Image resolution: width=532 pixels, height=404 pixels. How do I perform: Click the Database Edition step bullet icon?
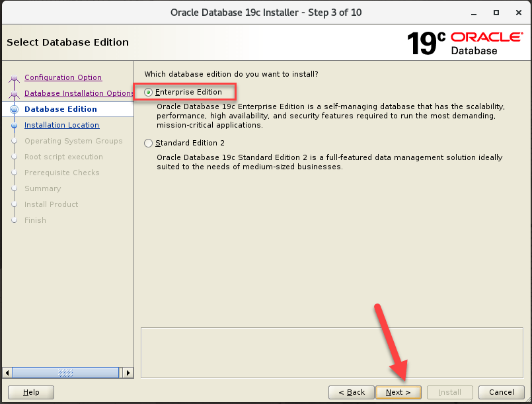[x=15, y=109]
